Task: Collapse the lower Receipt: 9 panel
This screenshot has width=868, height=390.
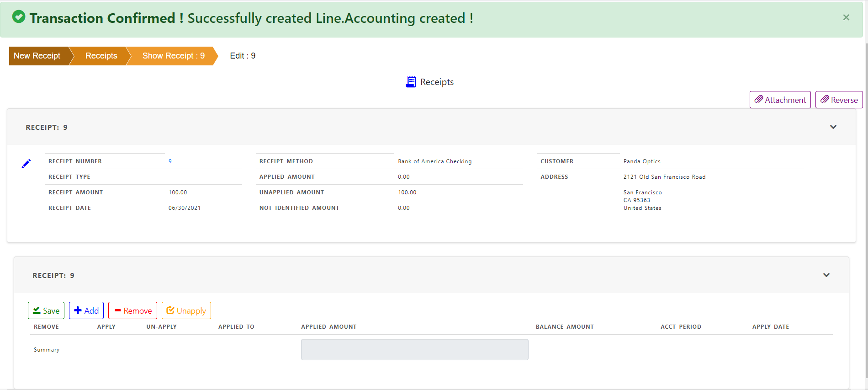Action: tap(826, 275)
